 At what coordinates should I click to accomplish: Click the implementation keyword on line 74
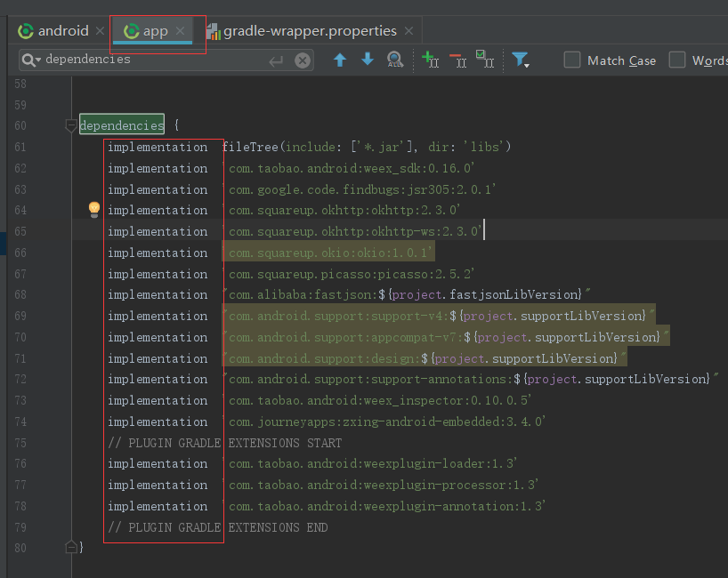(x=158, y=421)
